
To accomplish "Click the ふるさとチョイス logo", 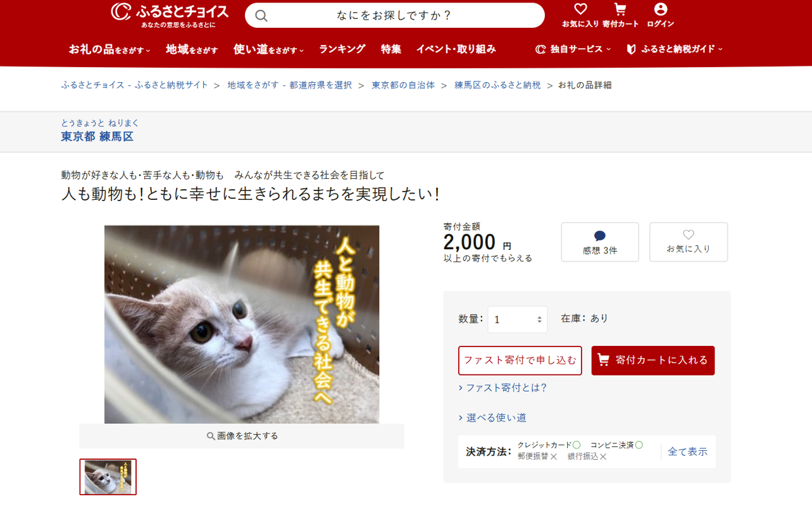I will coord(170,15).
